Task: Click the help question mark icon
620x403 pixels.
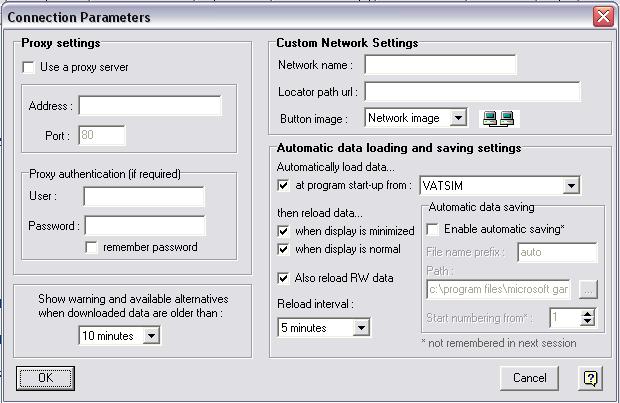Action: [x=590, y=378]
